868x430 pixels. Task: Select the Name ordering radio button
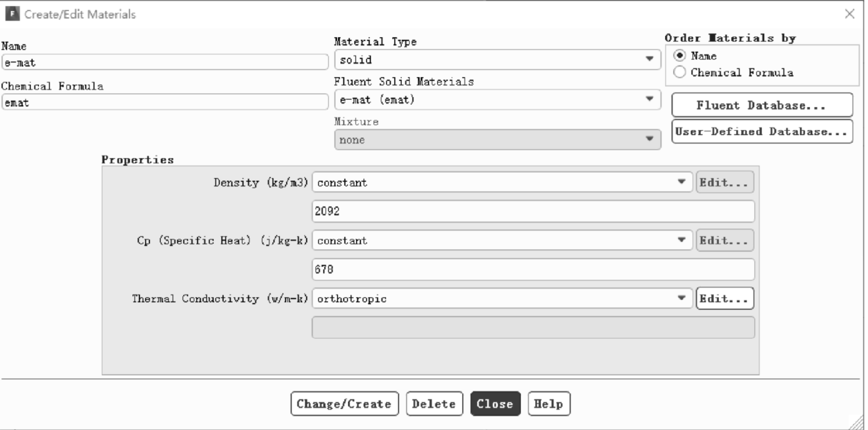tap(680, 55)
